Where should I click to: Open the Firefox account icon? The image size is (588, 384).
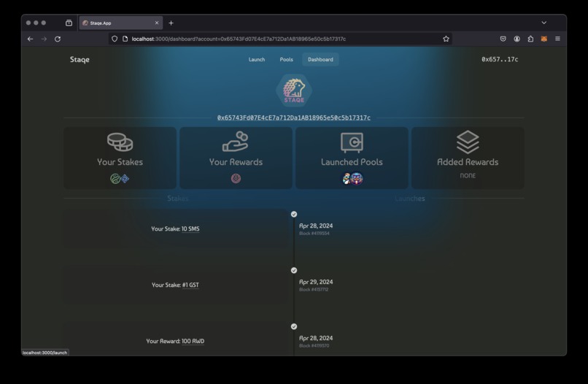tap(517, 39)
